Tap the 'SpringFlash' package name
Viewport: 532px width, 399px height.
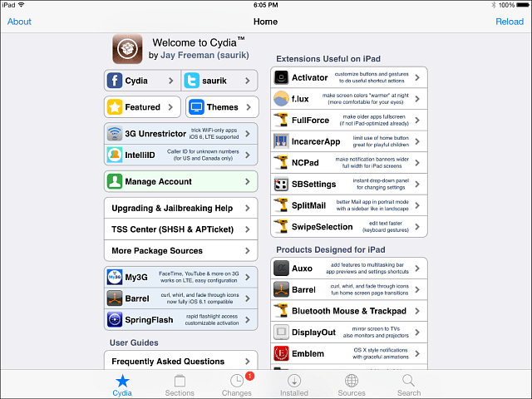point(149,319)
